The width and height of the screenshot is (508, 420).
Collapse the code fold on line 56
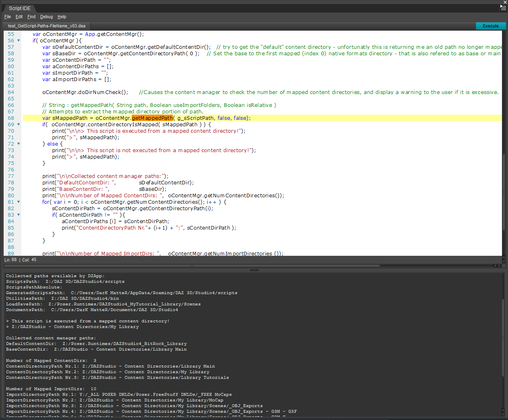(x=18, y=40)
